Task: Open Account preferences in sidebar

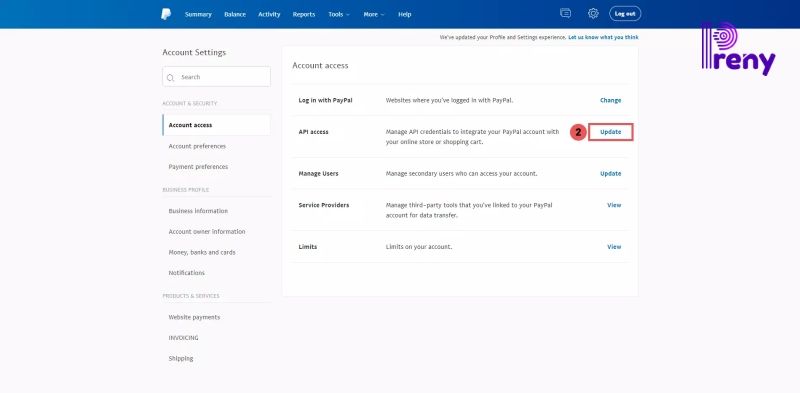Action: (197, 146)
